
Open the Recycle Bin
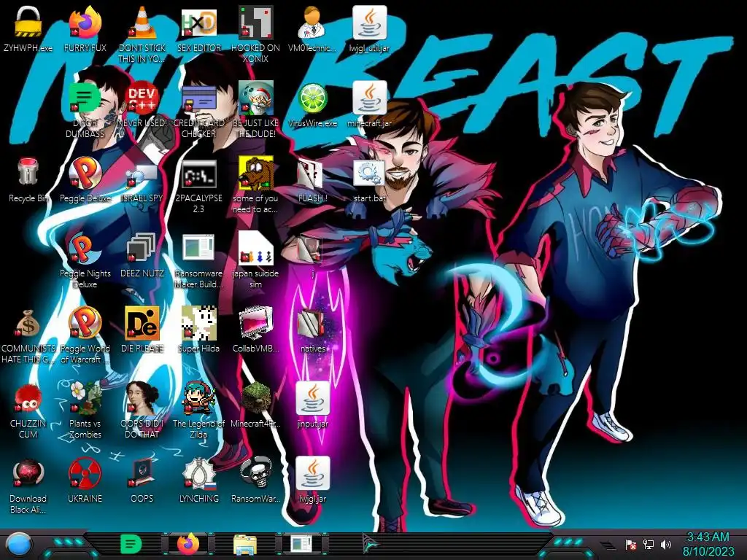(28, 172)
